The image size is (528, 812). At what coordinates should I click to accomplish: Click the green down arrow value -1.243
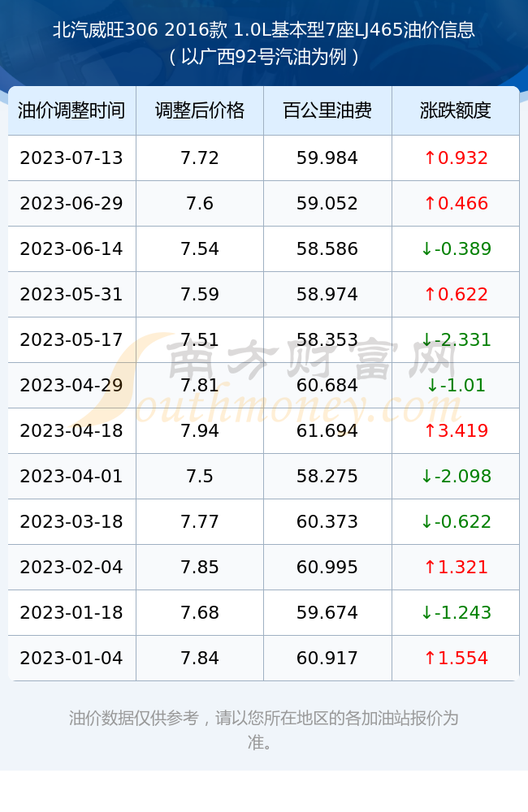(x=456, y=612)
